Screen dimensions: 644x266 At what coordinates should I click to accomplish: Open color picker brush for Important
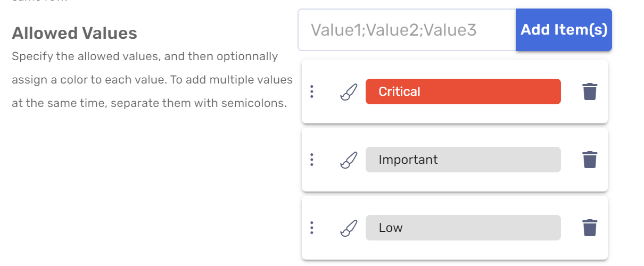[x=348, y=160]
